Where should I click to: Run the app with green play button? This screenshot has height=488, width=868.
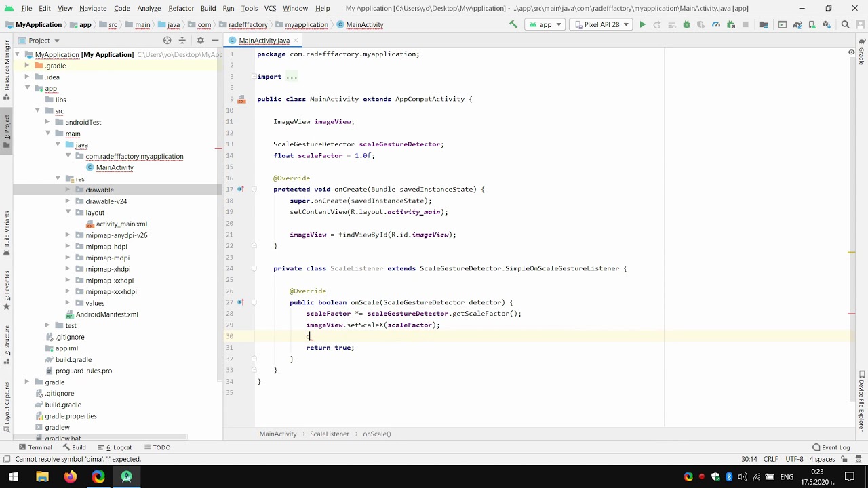click(x=642, y=24)
